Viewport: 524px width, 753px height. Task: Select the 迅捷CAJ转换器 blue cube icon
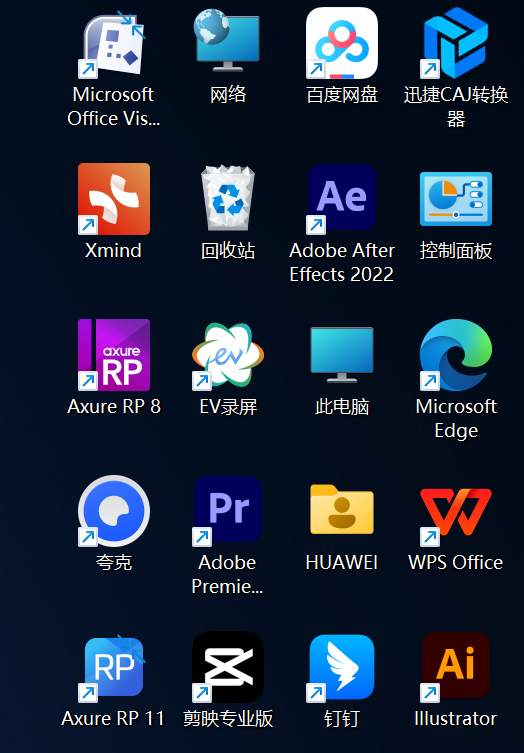click(x=456, y=43)
